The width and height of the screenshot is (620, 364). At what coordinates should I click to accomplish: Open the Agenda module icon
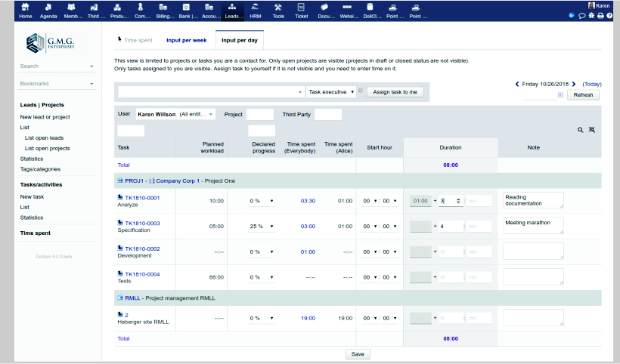pyautogui.click(x=48, y=10)
